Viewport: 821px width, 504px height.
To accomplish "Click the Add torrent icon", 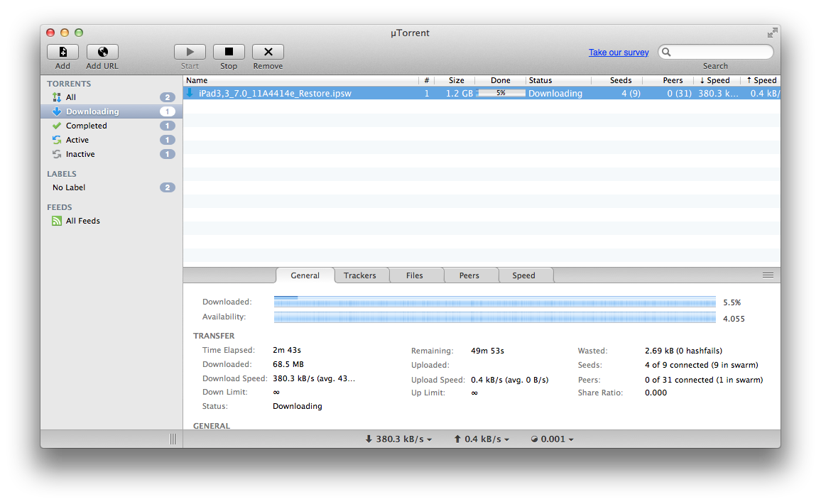I will click(62, 52).
